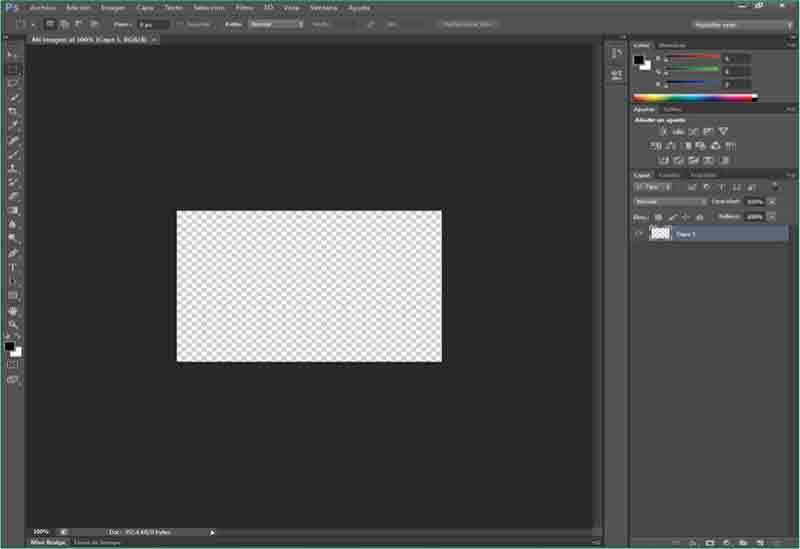Select the Move tool
Image resolution: width=800 pixels, height=549 pixels.
13,54
